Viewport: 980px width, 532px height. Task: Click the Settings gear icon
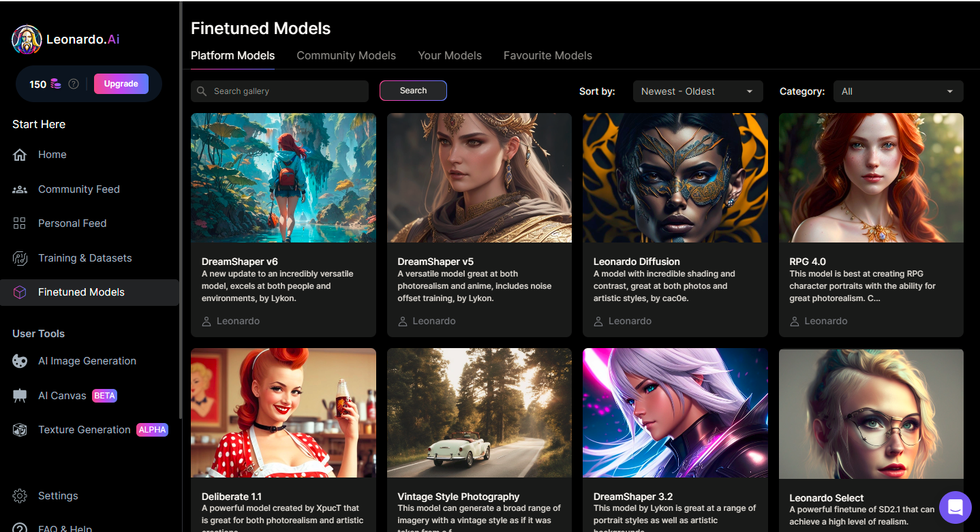[20, 496]
